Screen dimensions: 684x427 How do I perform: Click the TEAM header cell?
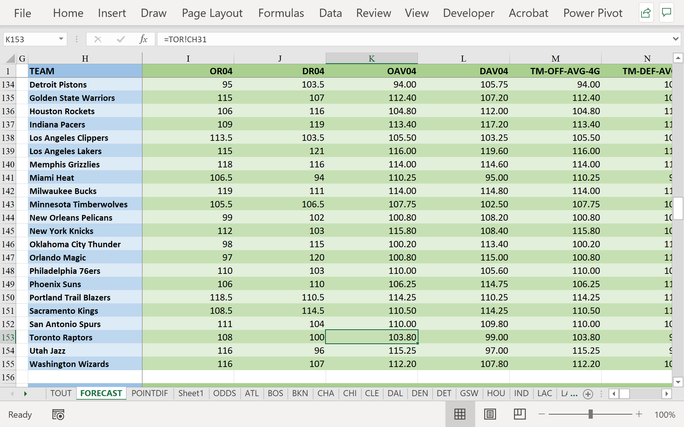point(85,71)
